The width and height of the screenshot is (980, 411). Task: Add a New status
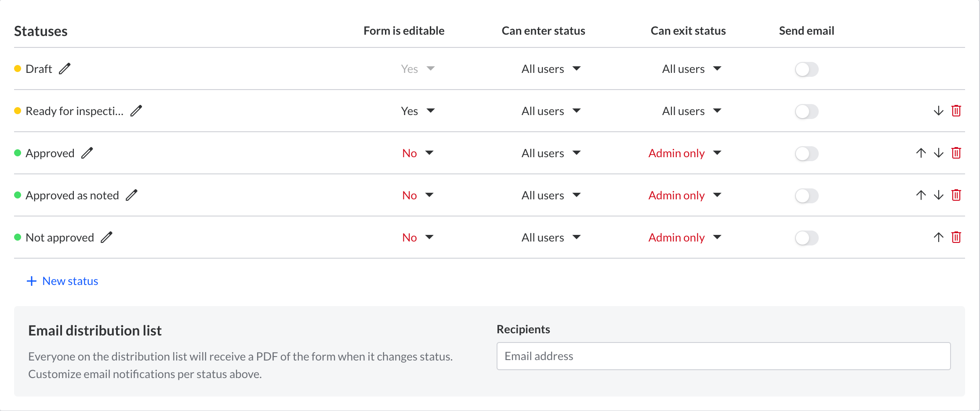[x=62, y=281]
